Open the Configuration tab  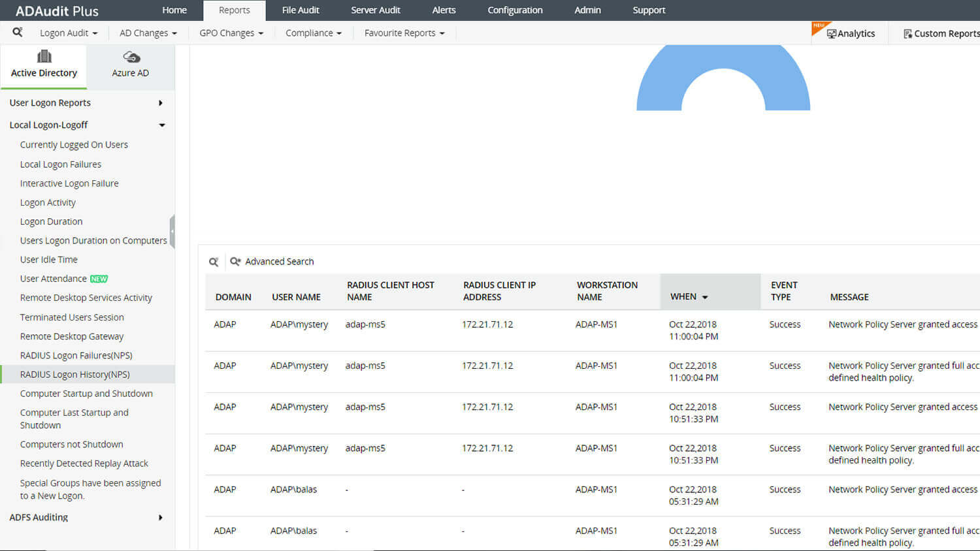pyautogui.click(x=515, y=10)
